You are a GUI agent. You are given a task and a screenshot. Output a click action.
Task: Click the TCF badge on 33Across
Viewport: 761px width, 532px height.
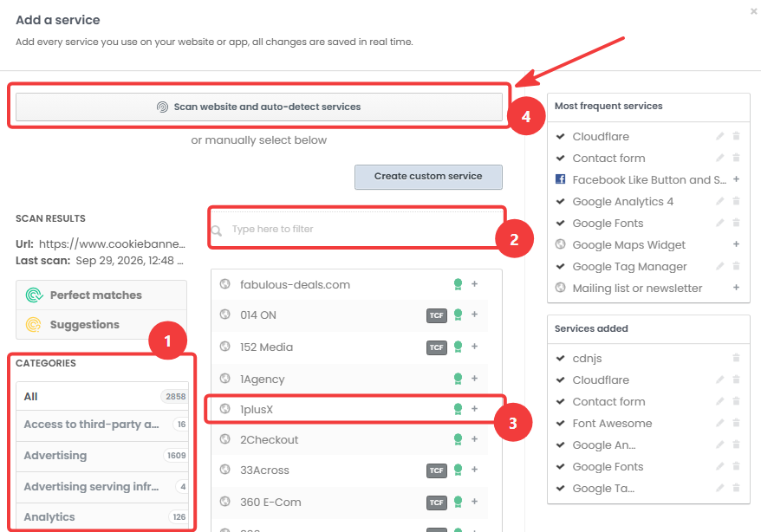(437, 470)
